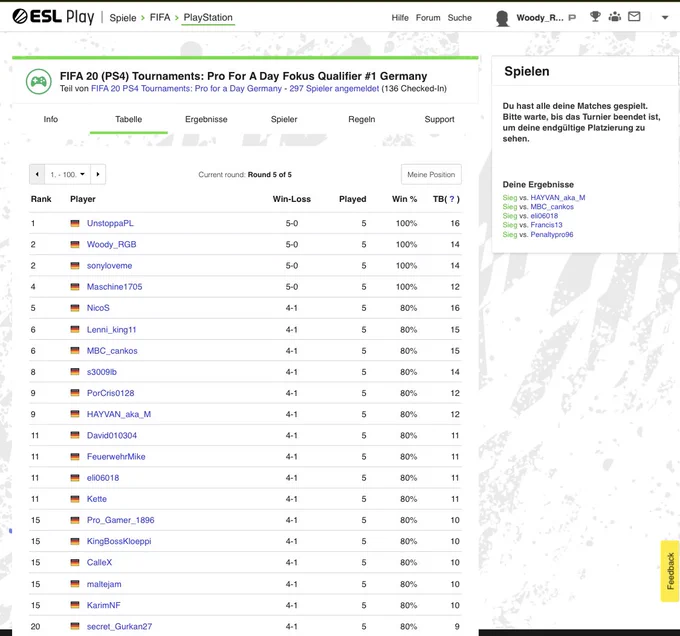
Task: Switch to the Regeln tab
Action: [x=362, y=119]
